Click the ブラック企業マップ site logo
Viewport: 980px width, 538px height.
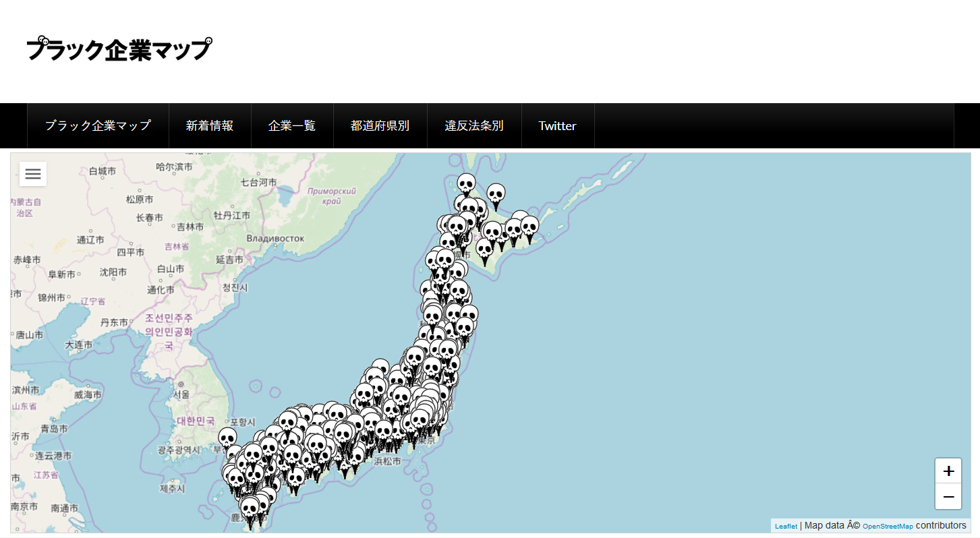click(x=119, y=50)
